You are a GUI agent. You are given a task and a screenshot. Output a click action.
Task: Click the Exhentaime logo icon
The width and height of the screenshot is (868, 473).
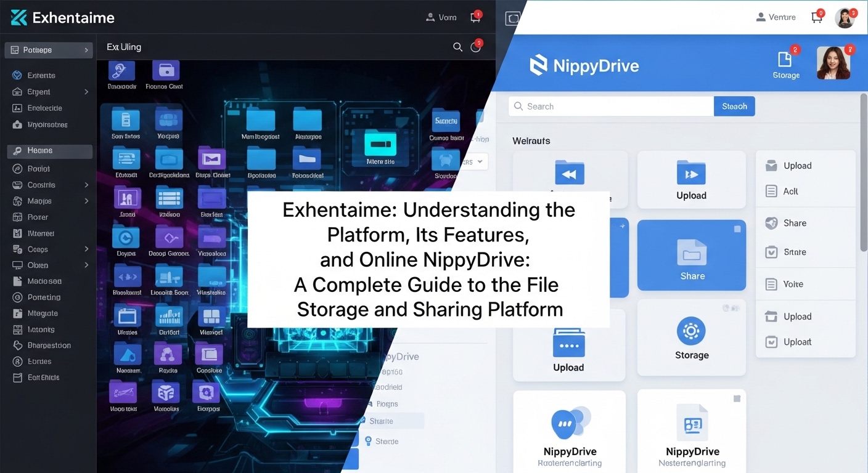coord(18,17)
